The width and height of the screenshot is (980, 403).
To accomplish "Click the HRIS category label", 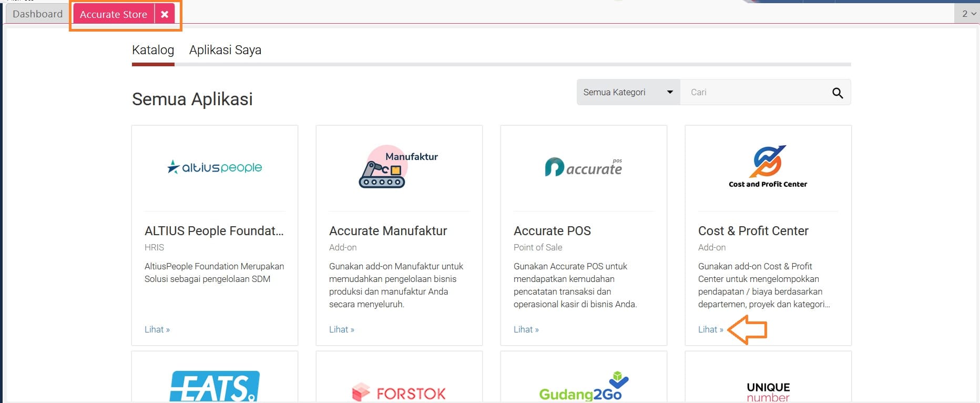I will click(x=154, y=247).
